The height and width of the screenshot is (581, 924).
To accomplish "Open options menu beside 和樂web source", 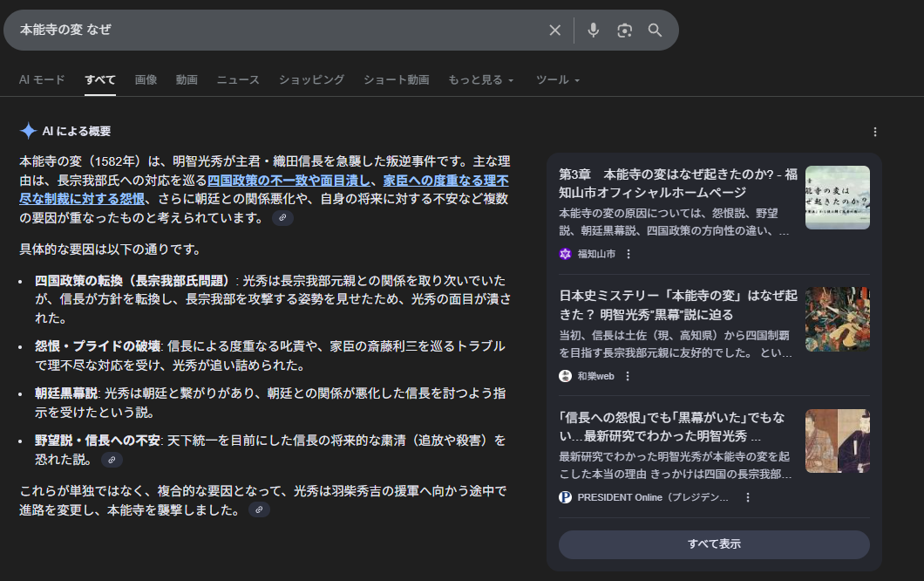I will 628,376.
